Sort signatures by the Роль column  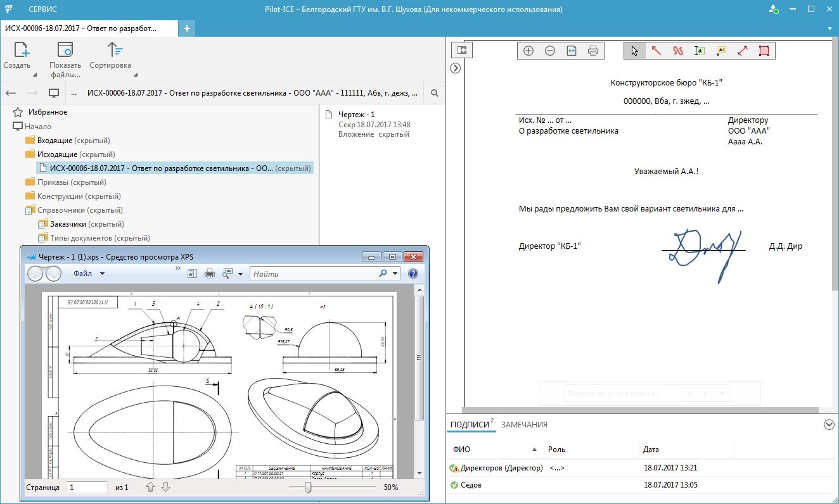point(591,450)
